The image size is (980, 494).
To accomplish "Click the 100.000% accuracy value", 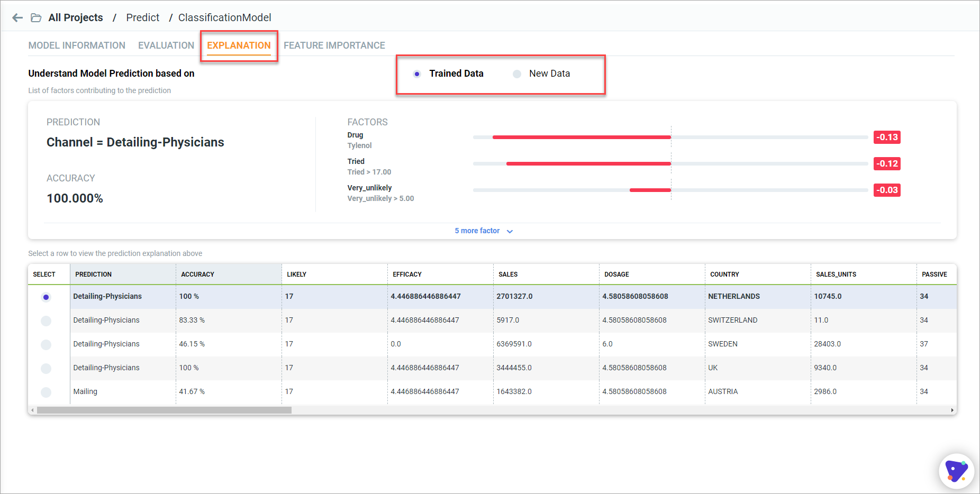I will point(75,198).
